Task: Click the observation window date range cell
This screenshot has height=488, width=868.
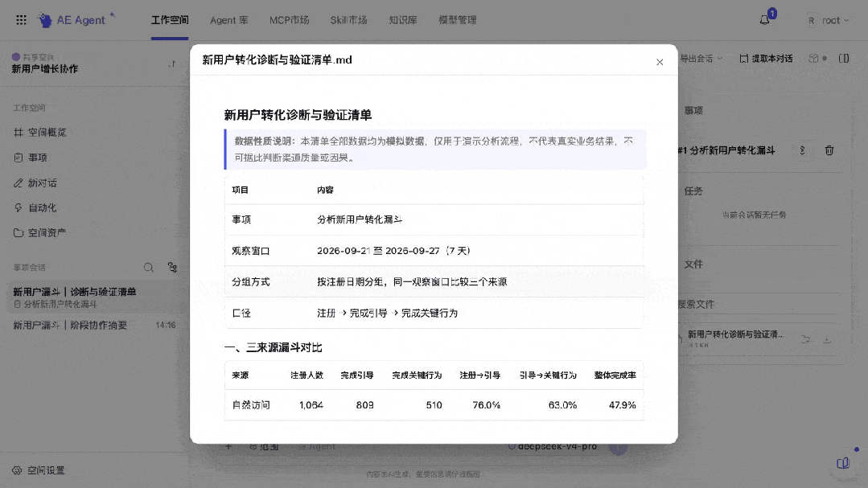Action: 394,251
